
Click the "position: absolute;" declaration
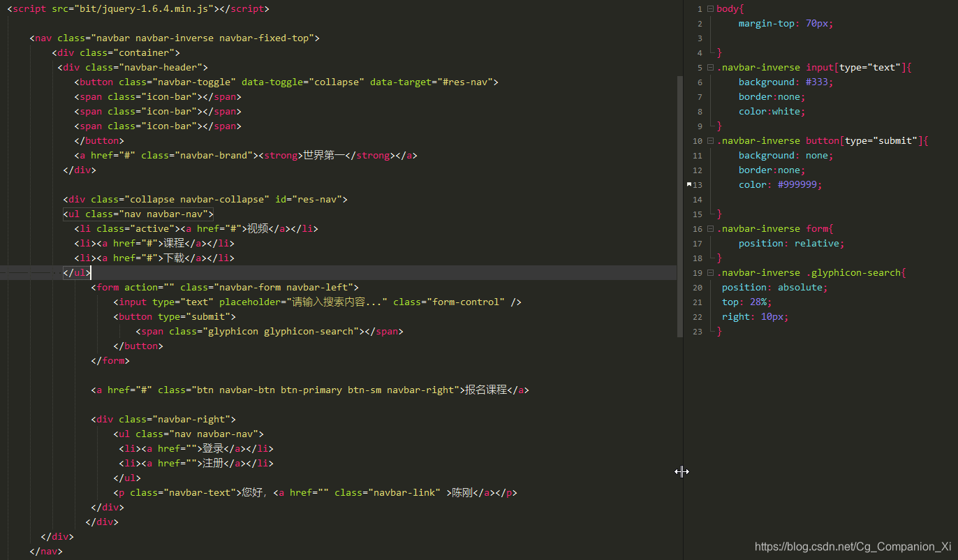(775, 287)
